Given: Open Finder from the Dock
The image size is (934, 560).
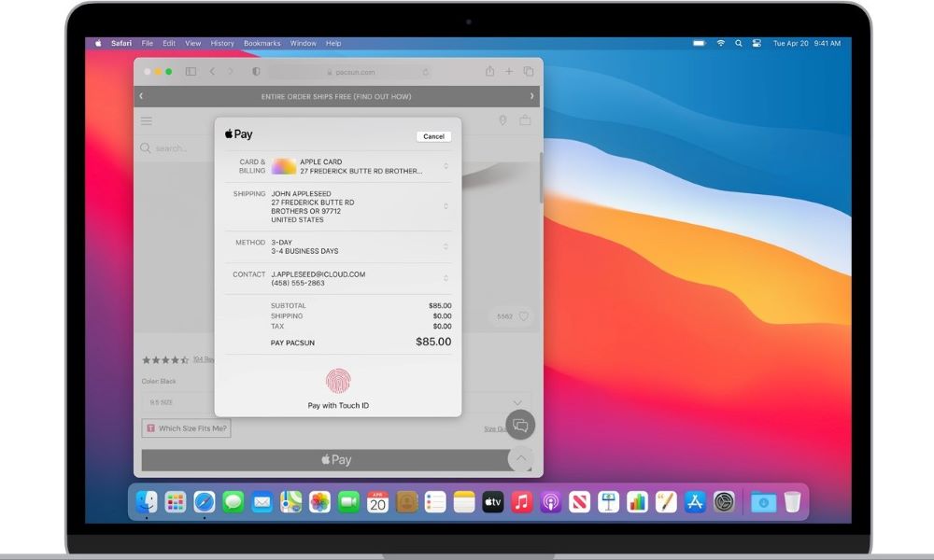Looking at the screenshot, I should click(x=147, y=502).
